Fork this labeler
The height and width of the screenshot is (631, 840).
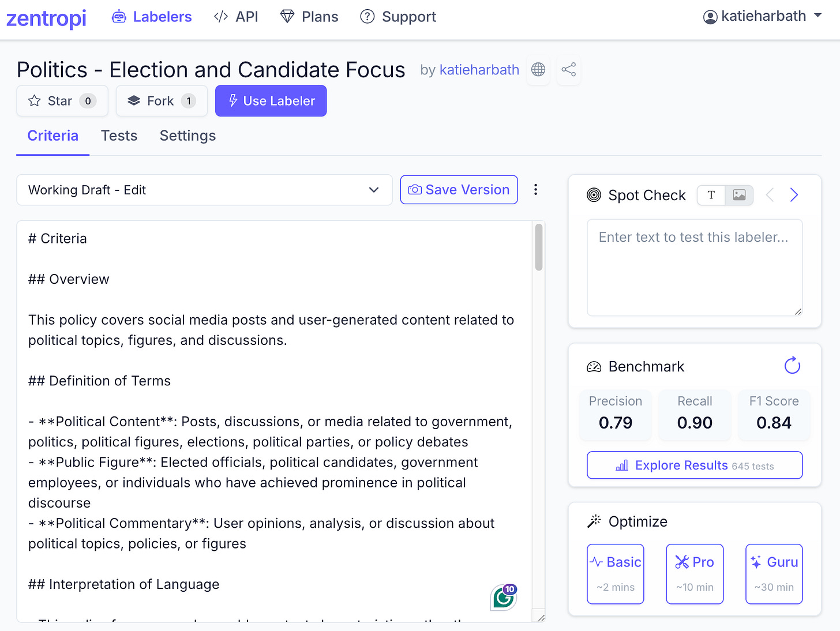162,101
